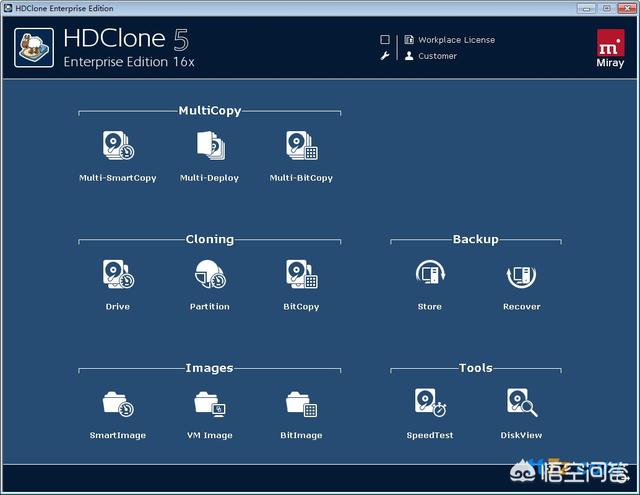Minimize the HDClone window
The image size is (640, 495).
[x=586, y=8]
